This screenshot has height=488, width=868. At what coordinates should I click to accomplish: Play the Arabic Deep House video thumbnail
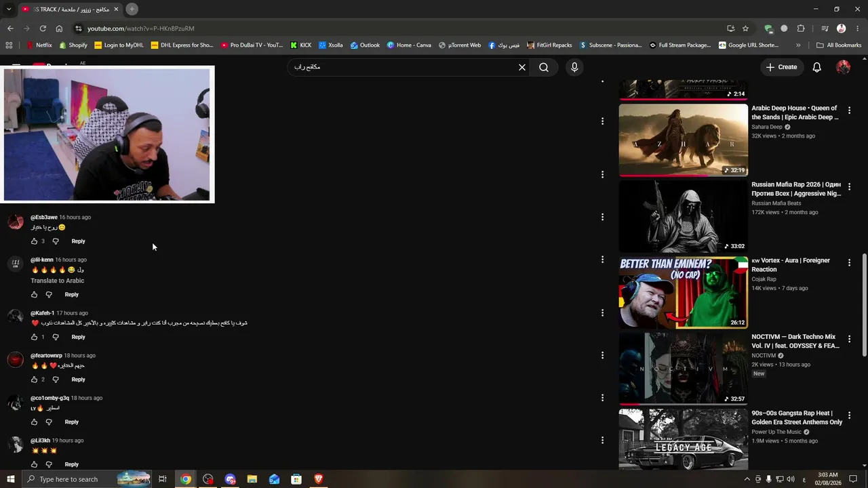click(683, 140)
